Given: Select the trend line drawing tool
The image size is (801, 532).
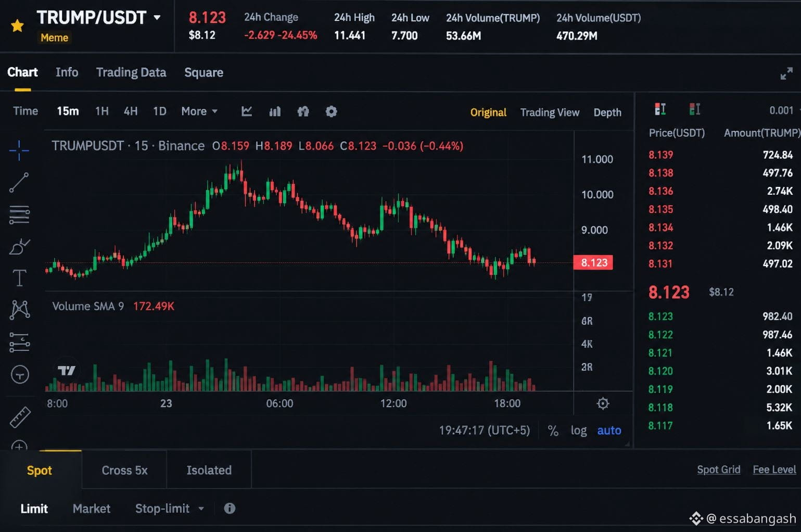Looking at the screenshot, I should pyautogui.click(x=19, y=183).
